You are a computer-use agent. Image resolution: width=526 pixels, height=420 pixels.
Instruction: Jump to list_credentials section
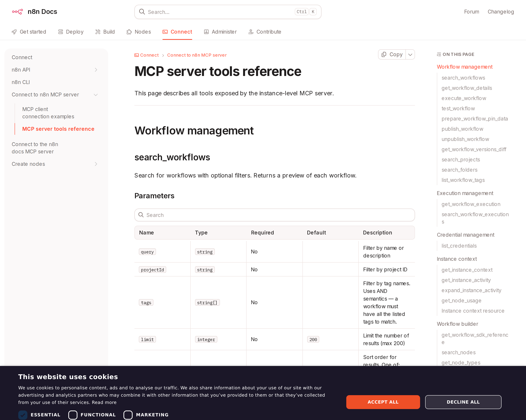point(459,246)
